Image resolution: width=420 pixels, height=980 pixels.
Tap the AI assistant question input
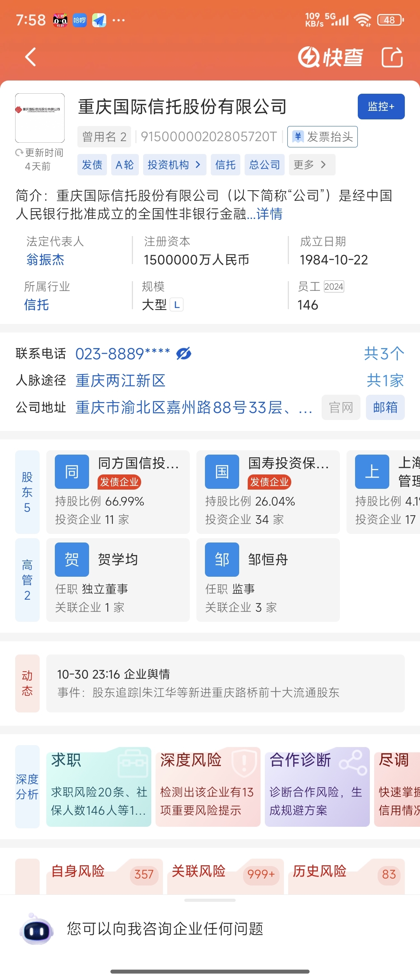point(165,929)
